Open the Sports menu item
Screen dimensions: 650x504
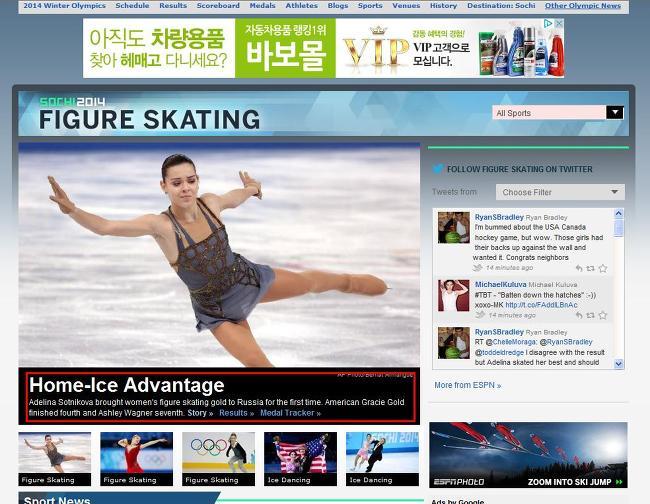click(370, 6)
